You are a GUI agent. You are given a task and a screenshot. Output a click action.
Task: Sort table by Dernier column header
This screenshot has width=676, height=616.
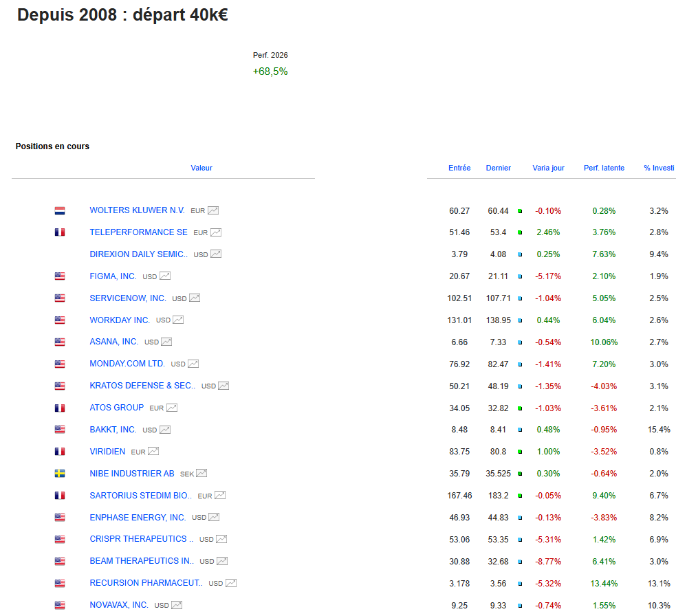[x=499, y=168]
